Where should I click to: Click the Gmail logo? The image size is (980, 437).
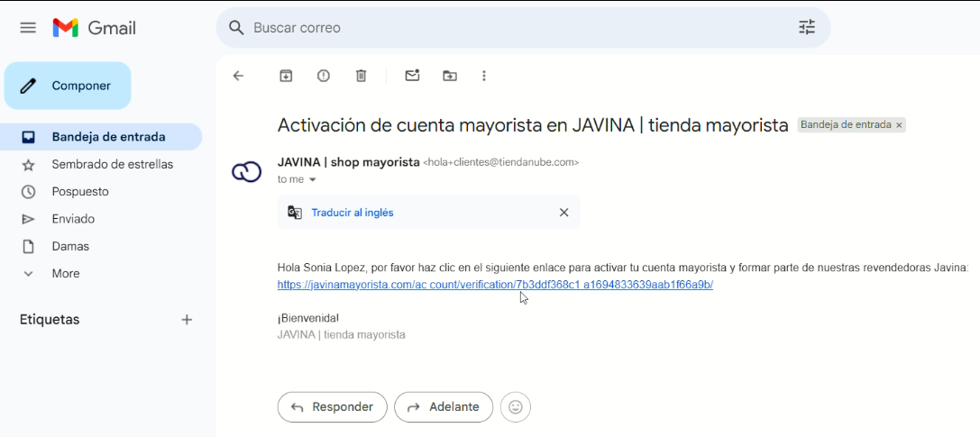[95, 28]
